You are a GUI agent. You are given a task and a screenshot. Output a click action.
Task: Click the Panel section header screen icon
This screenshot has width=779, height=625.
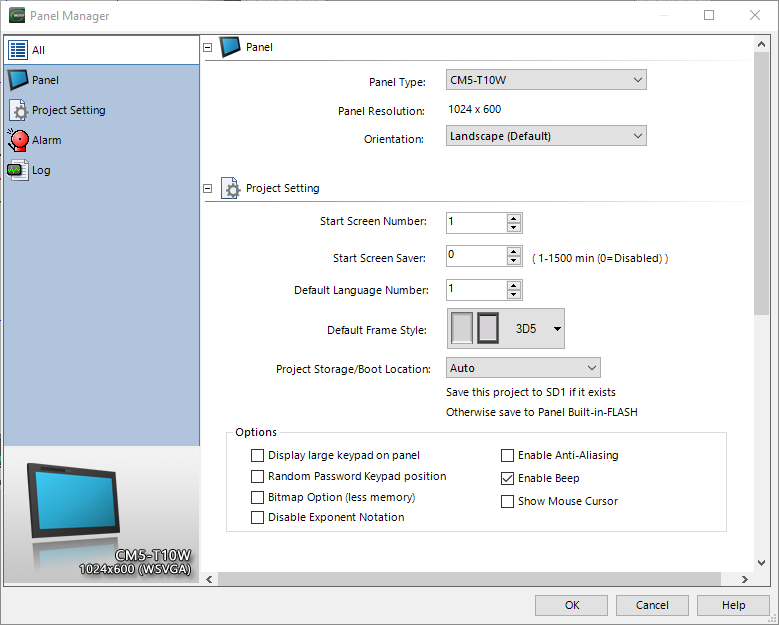(231, 47)
